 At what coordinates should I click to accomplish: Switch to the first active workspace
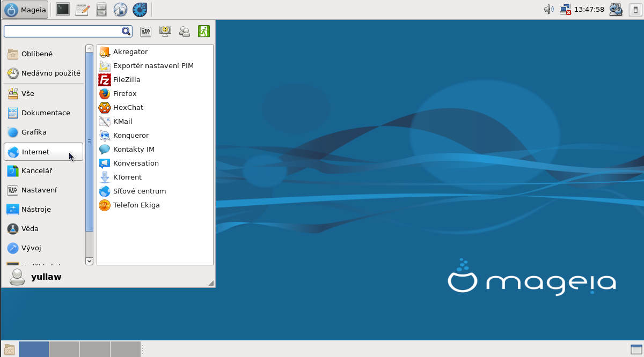pos(34,349)
